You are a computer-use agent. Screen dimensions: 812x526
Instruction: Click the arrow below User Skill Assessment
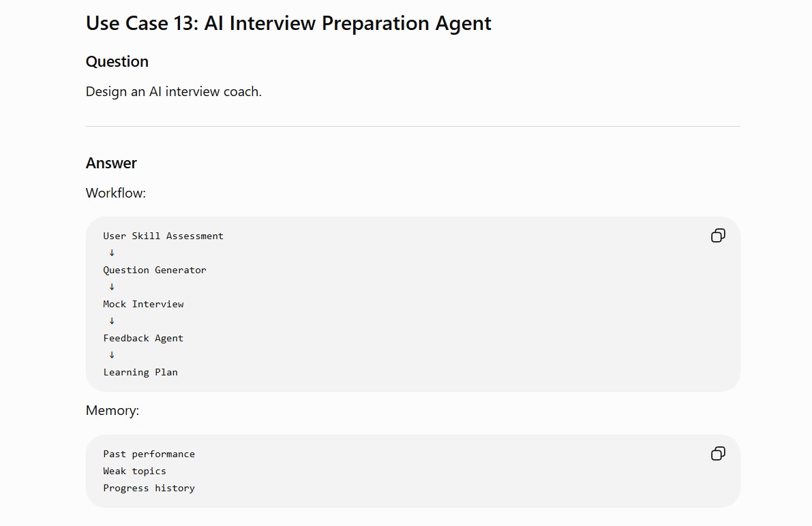click(x=111, y=253)
